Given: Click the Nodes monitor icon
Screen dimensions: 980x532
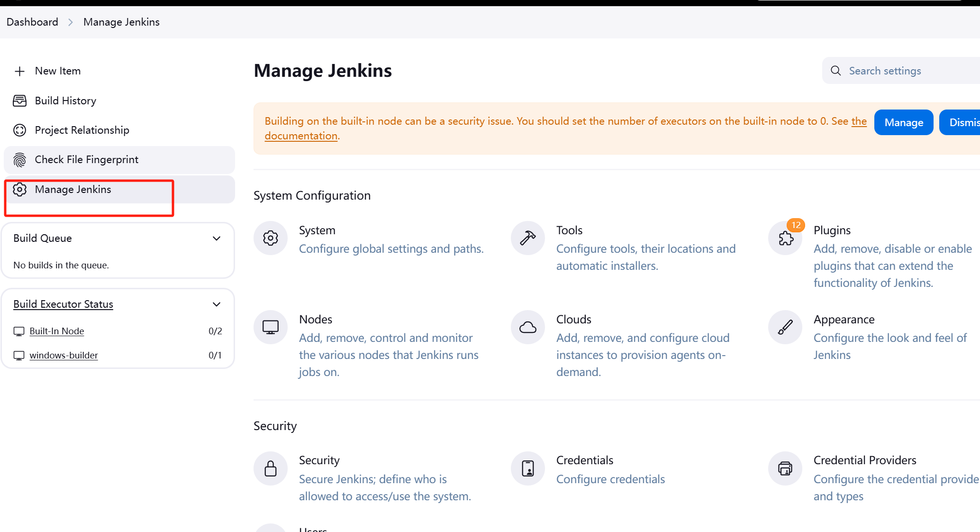Looking at the screenshot, I should pos(271,327).
